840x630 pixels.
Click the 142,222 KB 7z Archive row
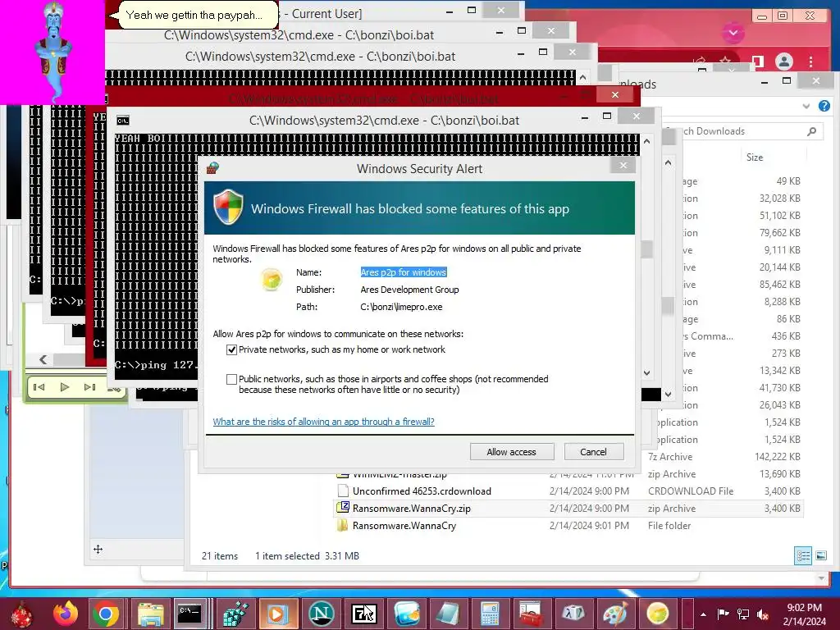pyautogui.click(x=724, y=457)
